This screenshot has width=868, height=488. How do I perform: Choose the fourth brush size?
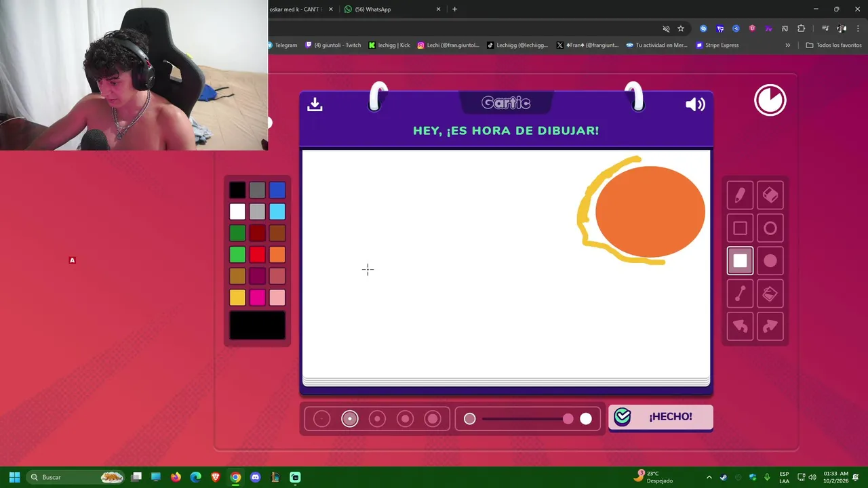[x=406, y=419]
